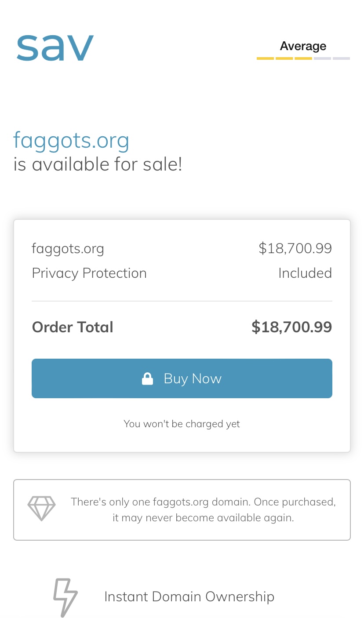Click the Order Total label
364x618 pixels.
73,327
